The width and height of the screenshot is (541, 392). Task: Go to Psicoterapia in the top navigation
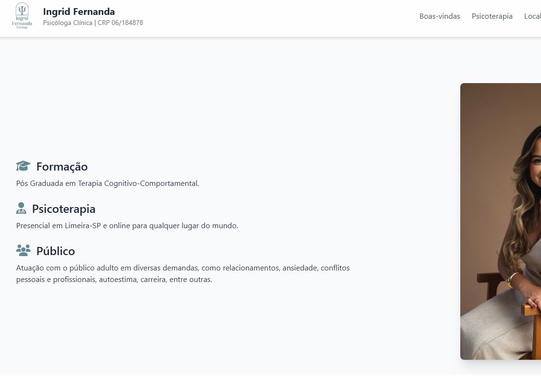pos(492,16)
